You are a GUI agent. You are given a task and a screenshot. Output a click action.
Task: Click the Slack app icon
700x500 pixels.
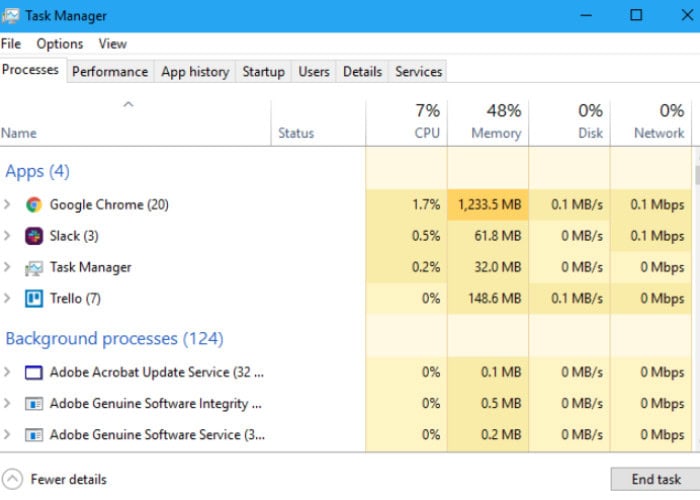pos(34,236)
